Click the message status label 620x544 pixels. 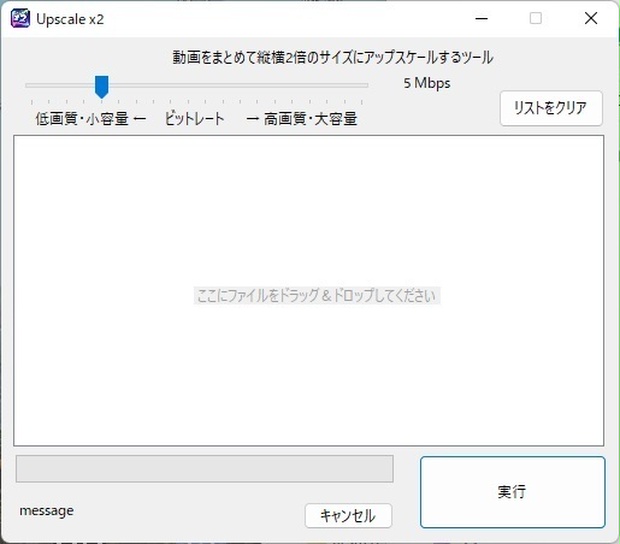pyautogui.click(x=47, y=511)
